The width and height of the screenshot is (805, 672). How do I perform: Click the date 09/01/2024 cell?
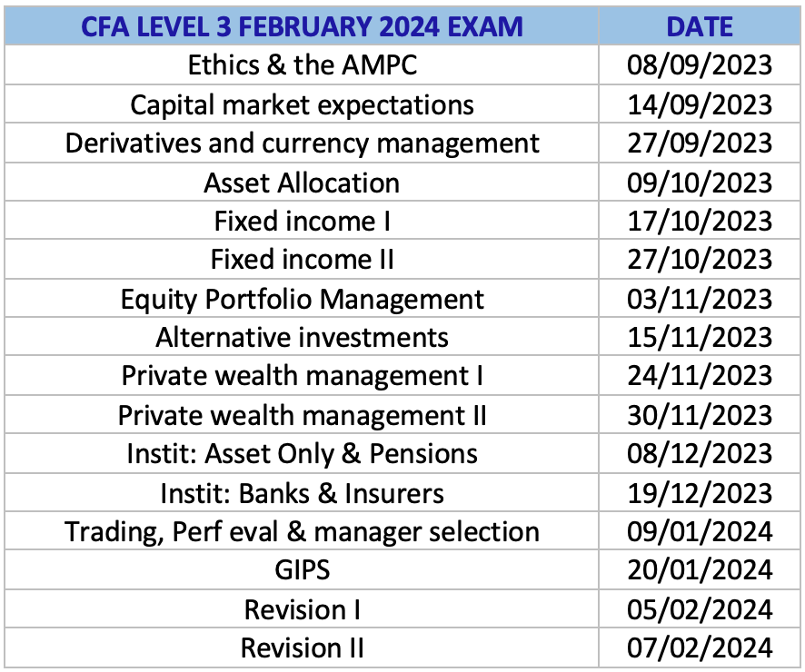tap(700, 531)
